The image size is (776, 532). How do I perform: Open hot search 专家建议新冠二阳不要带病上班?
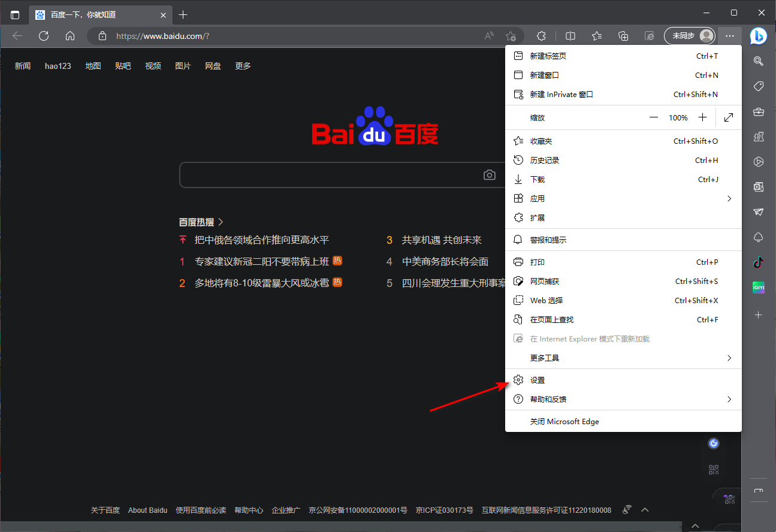(x=262, y=261)
